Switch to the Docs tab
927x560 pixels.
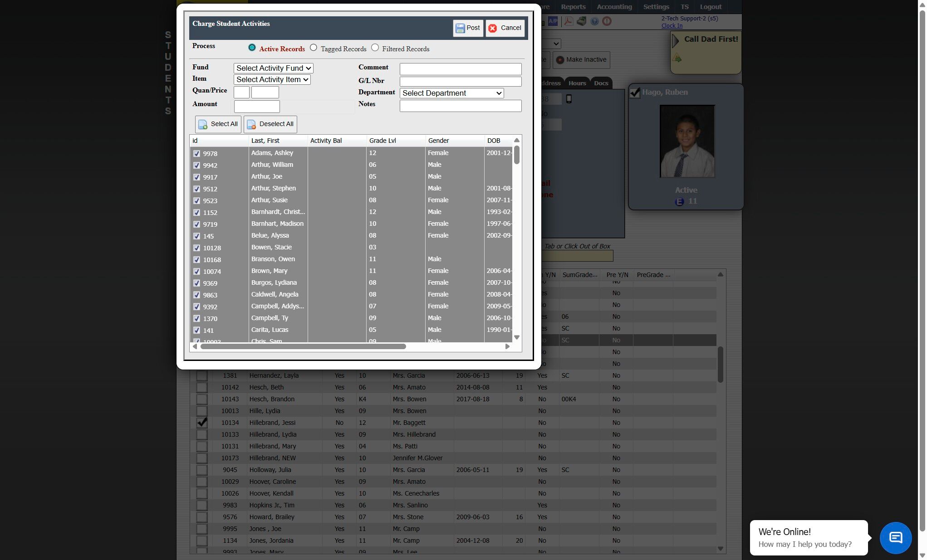(x=601, y=83)
